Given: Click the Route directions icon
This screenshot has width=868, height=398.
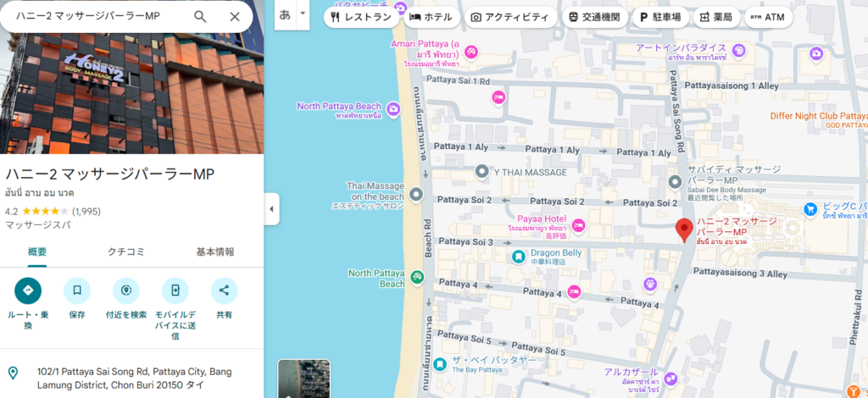Looking at the screenshot, I should [28, 290].
